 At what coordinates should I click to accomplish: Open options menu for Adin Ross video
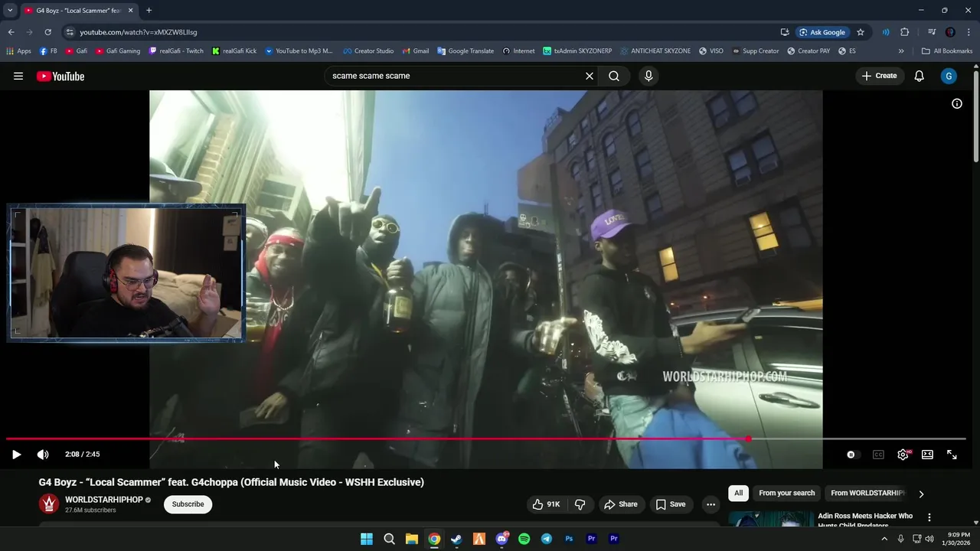point(929,518)
